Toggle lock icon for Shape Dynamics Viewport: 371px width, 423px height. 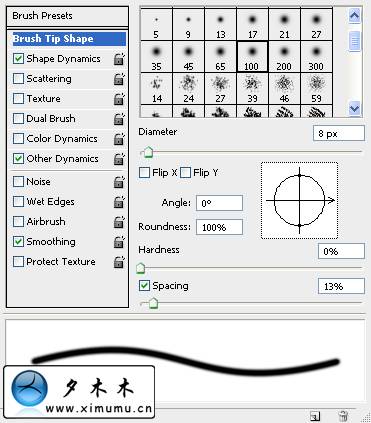tap(119, 59)
